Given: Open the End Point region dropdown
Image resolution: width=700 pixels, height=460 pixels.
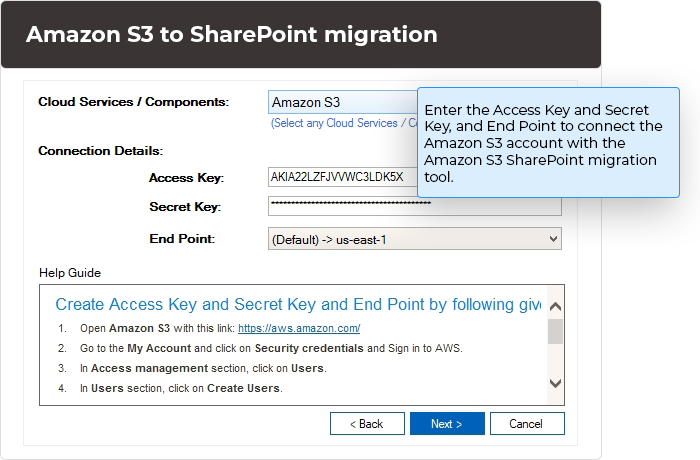Looking at the screenshot, I should click(x=414, y=239).
